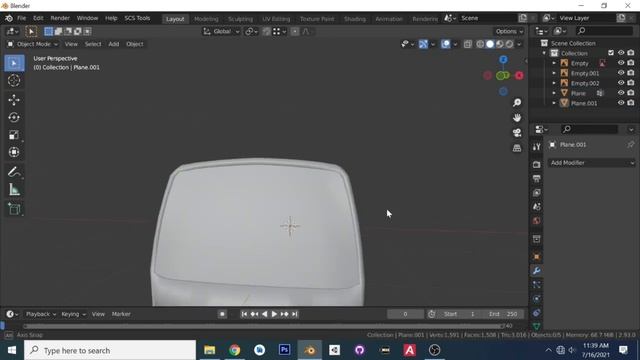The height and width of the screenshot is (360, 640).
Task: Click the pan view hand icon
Action: (x=517, y=118)
